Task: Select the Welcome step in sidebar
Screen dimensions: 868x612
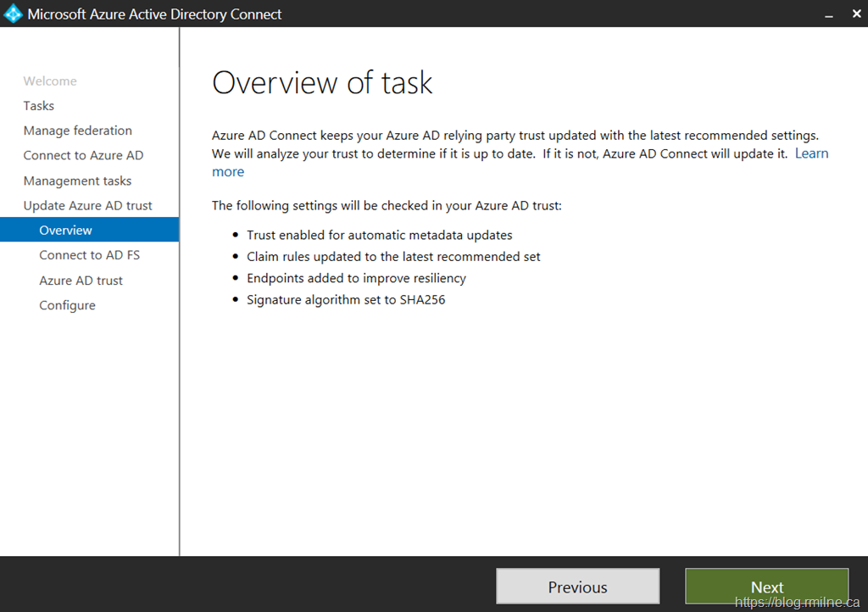Action: 50,81
